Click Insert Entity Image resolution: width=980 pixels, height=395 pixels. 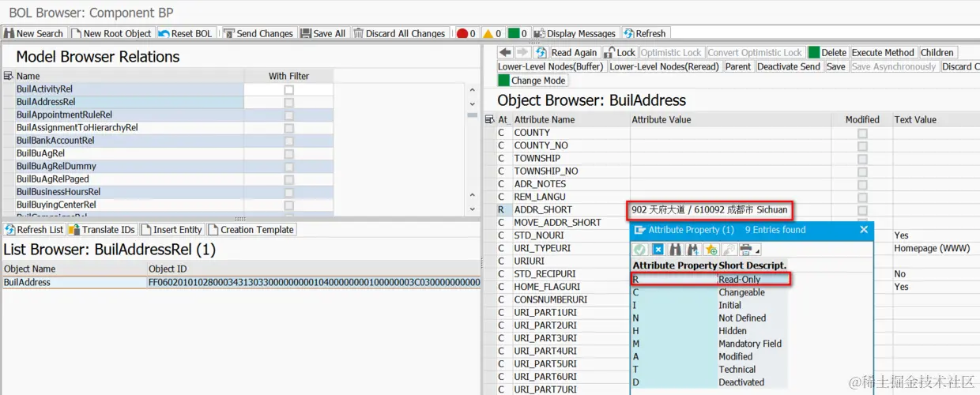(172, 229)
